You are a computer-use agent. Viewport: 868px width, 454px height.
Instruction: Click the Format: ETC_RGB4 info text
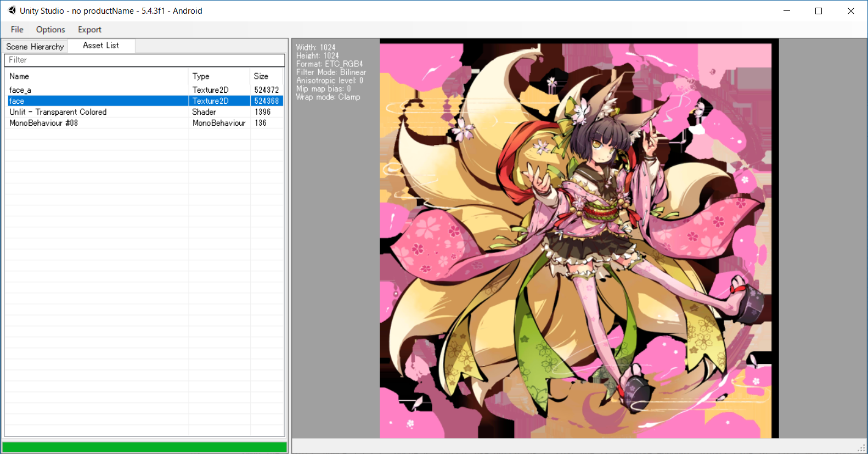coord(330,64)
